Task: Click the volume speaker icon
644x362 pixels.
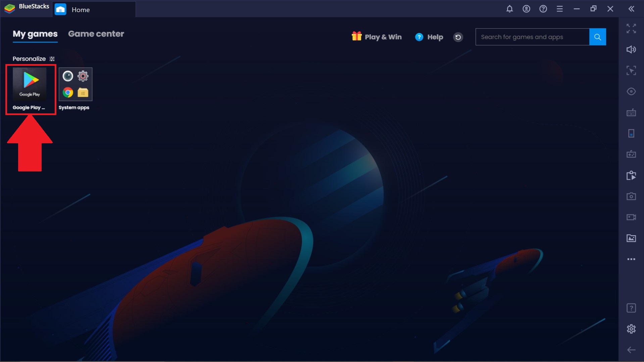Action: tap(631, 50)
